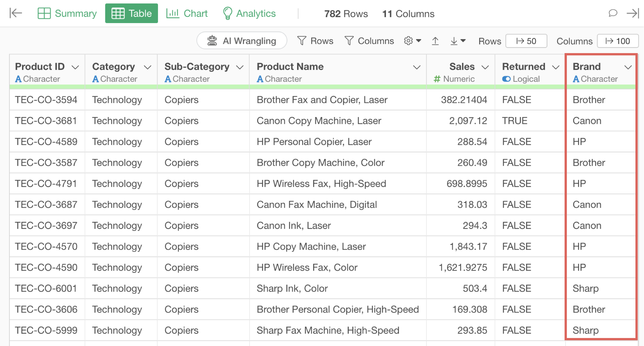Open the Columns filter button

369,41
